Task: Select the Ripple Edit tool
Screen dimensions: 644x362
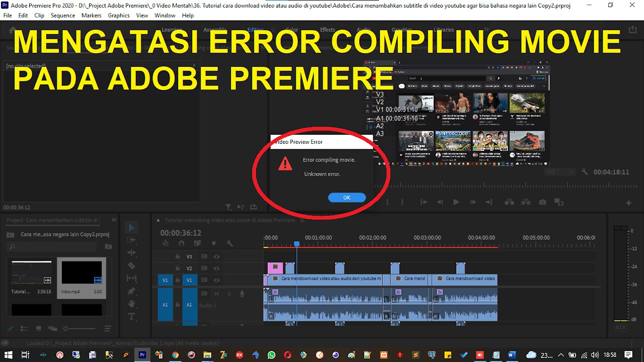Action: (x=131, y=253)
